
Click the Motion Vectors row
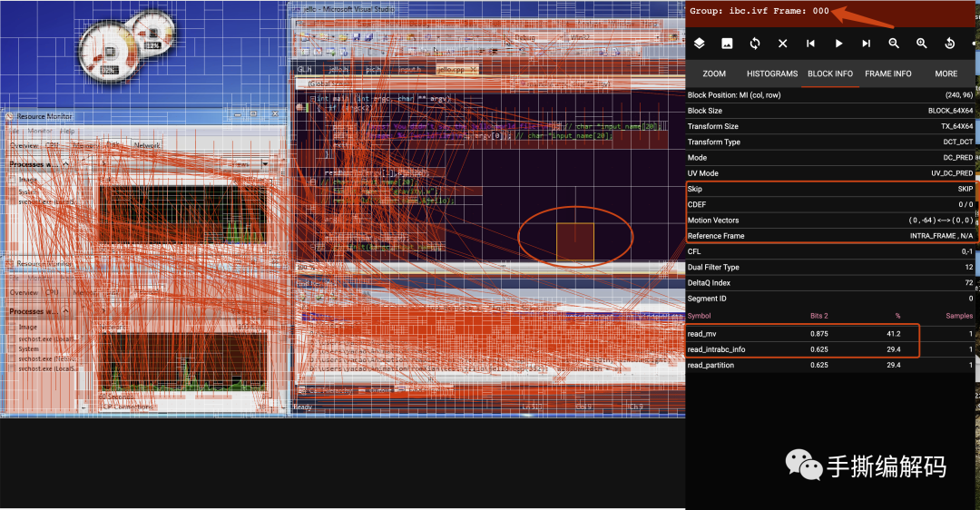pos(829,221)
